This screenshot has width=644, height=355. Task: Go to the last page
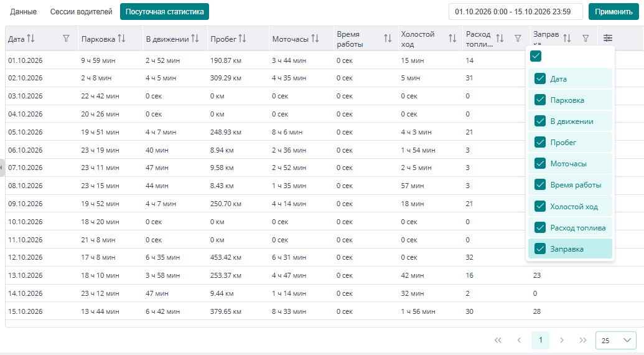[x=583, y=340]
